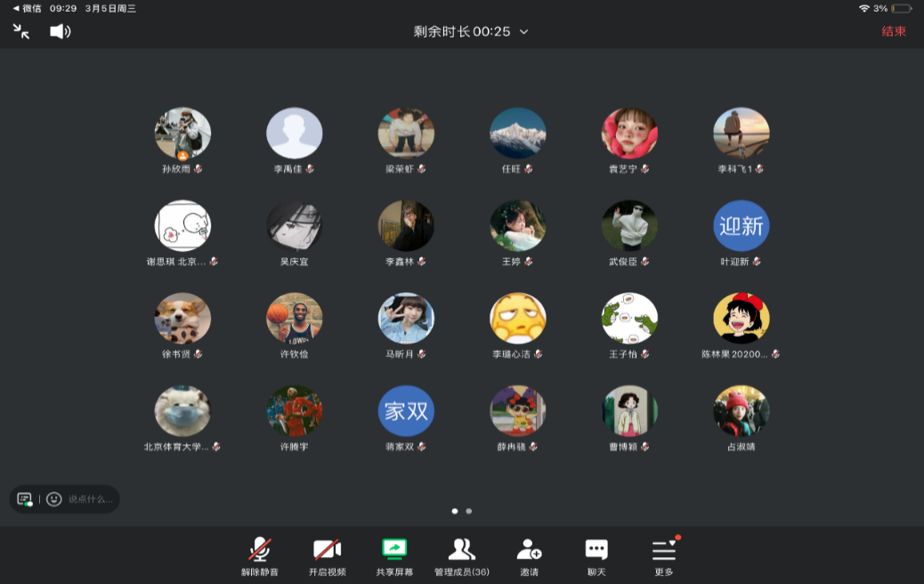Click the muted mic icon beside 武俊臣
The image size is (924, 584).
click(x=646, y=262)
